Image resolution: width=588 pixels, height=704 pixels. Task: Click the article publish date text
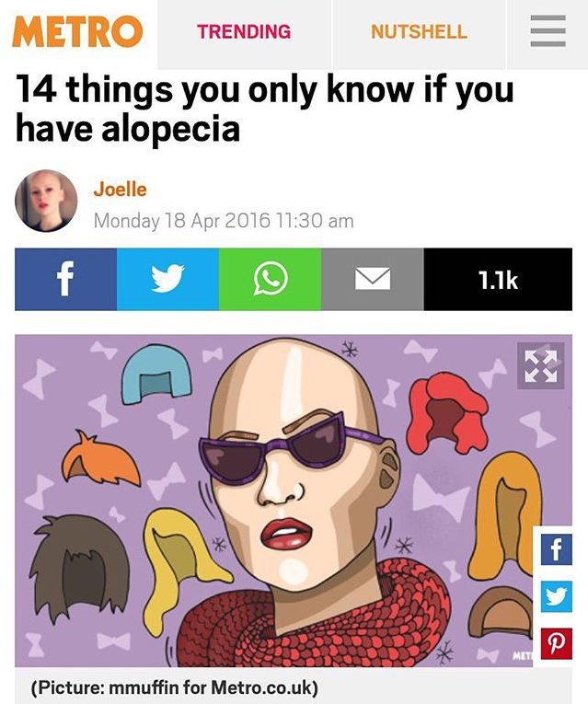[x=224, y=221]
